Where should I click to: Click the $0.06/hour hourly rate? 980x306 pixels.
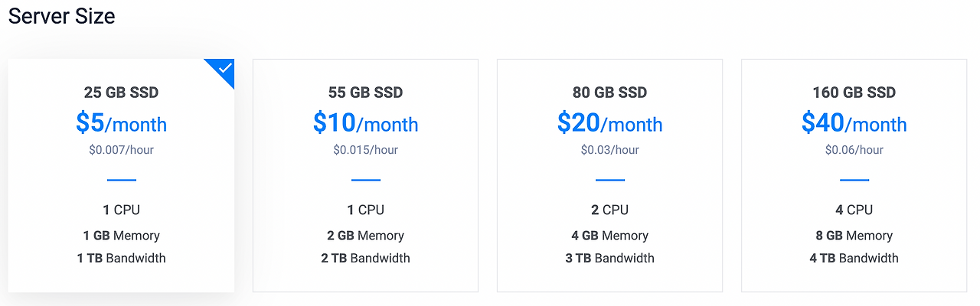854,150
